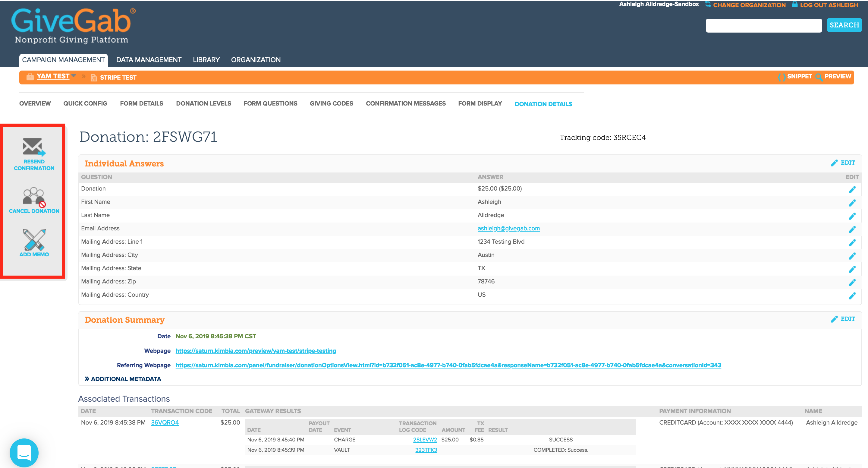Click the Tracking code 35RCEC4 text

(x=602, y=138)
